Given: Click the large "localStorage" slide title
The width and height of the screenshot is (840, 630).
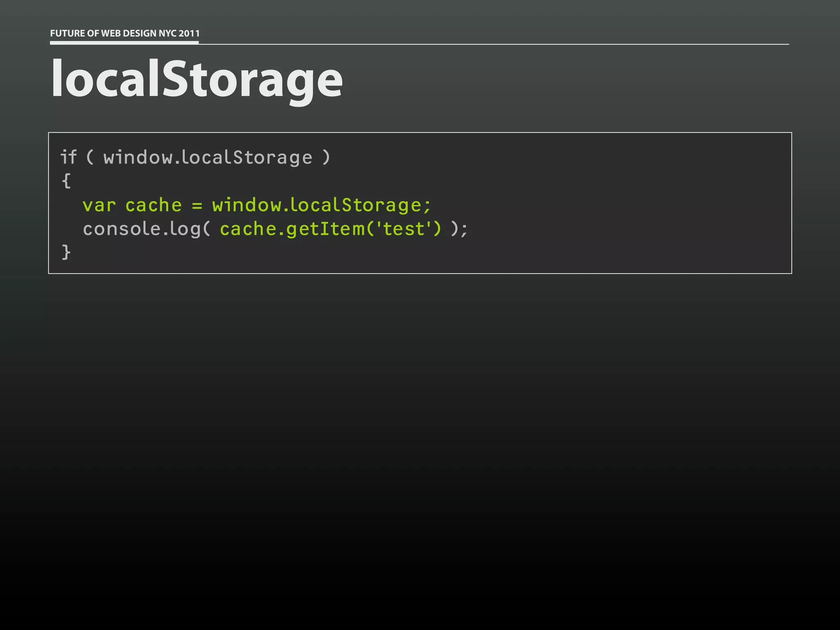Looking at the screenshot, I should 196,78.
